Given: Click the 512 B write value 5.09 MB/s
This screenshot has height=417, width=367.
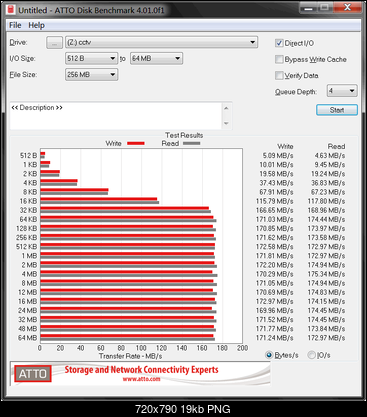Looking at the screenshot, I should [278, 156].
